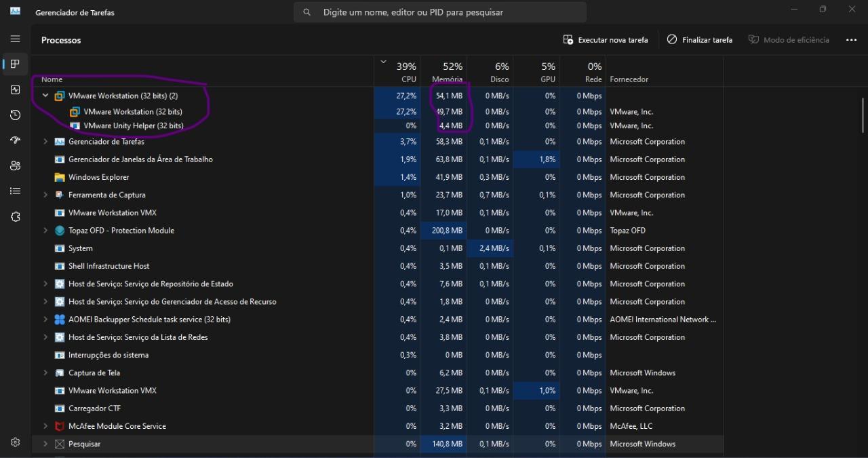Screen dimensions: 868x458
Task: Select the VMware Workstation VMX row using 17,0 MB
Action: tap(377, 212)
